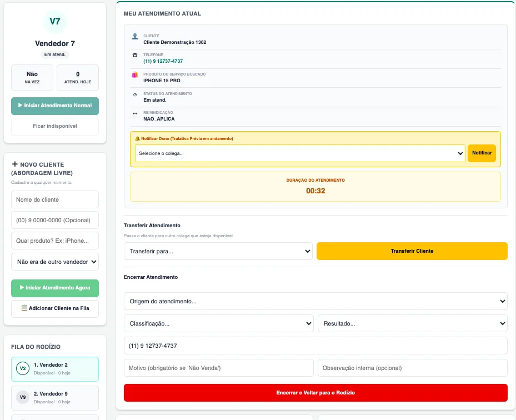Click the bell icon in Notificar Dono
The height and width of the screenshot is (420, 516).
138,138
